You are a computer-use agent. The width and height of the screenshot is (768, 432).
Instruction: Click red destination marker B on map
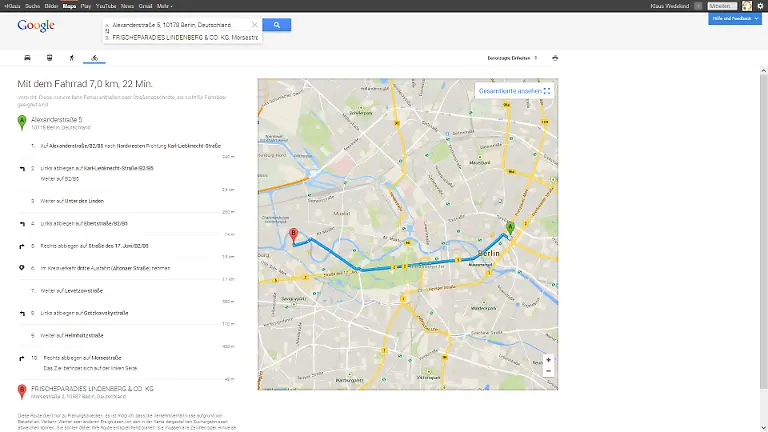[x=293, y=234]
